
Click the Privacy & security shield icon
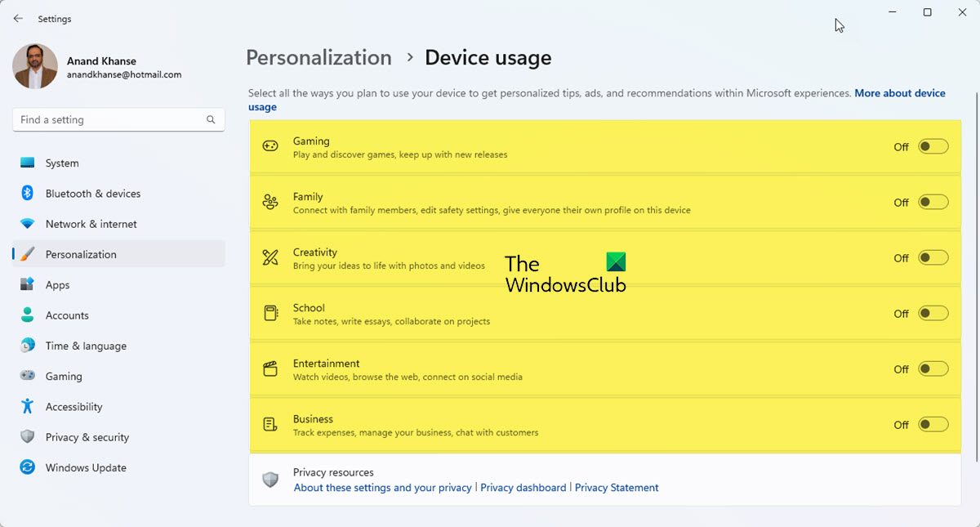coord(28,437)
